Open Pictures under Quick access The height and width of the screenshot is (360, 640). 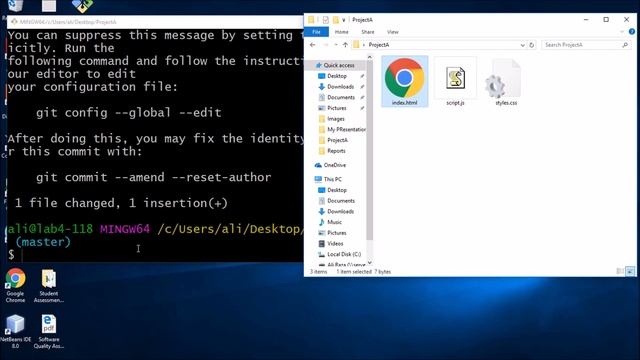[336, 108]
